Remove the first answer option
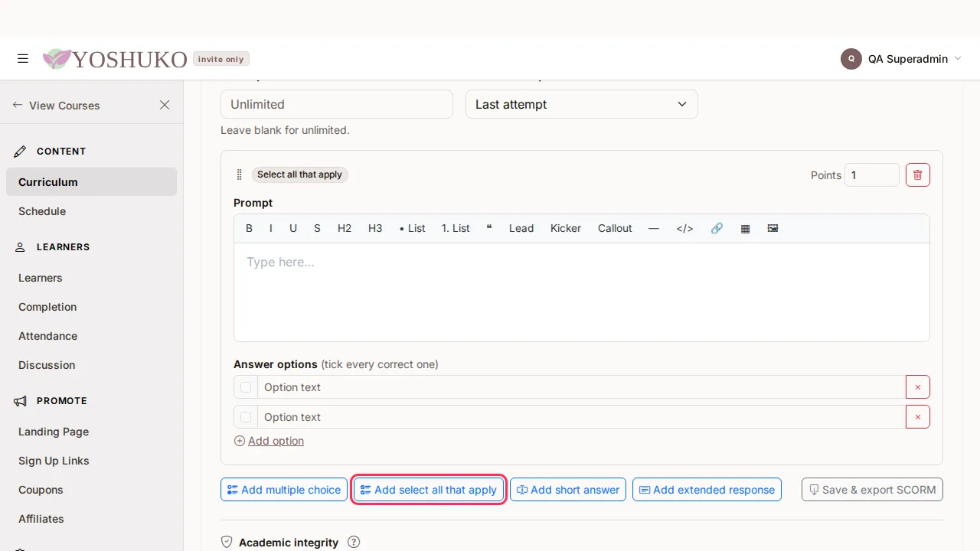This screenshot has height=551, width=980. pyautogui.click(x=918, y=387)
